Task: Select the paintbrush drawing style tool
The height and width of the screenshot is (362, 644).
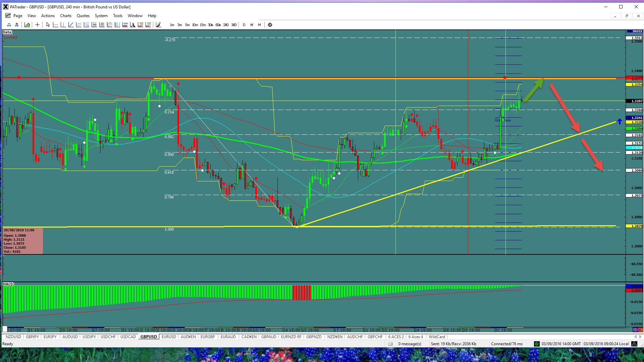Action: 158,24
